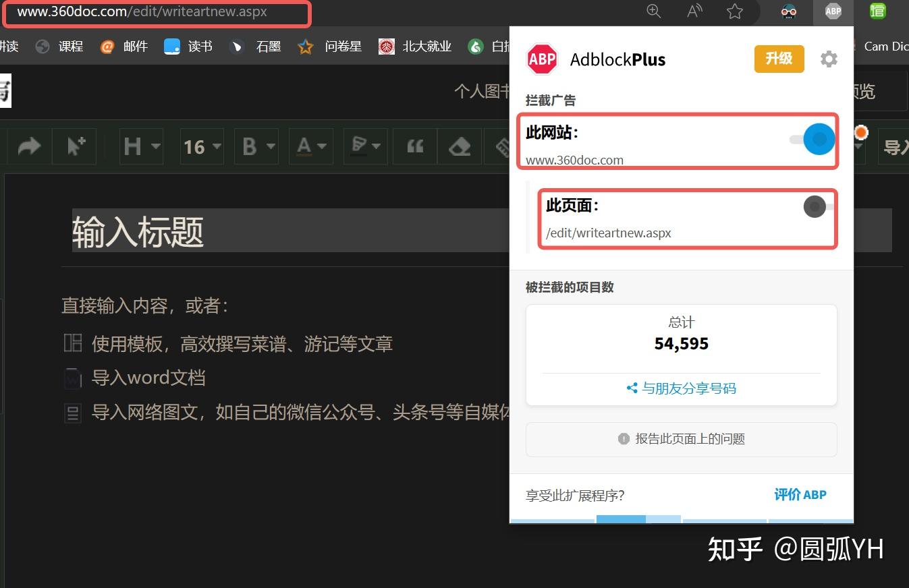This screenshot has height=588, width=909.
Task: Click the 问卷星 star bookmark icon
Action: pyautogui.click(x=304, y=46)
